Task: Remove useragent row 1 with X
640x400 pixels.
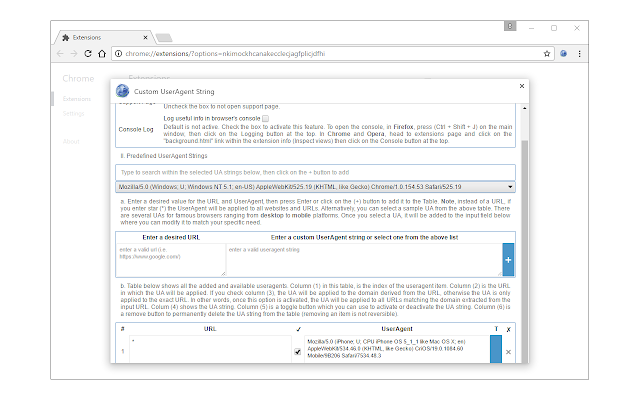Action: point(508,352)
